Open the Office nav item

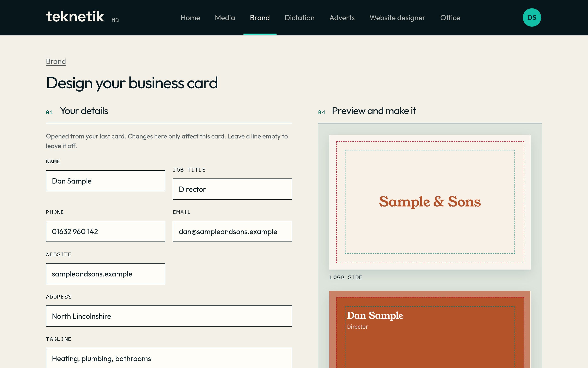click(450, 17)
